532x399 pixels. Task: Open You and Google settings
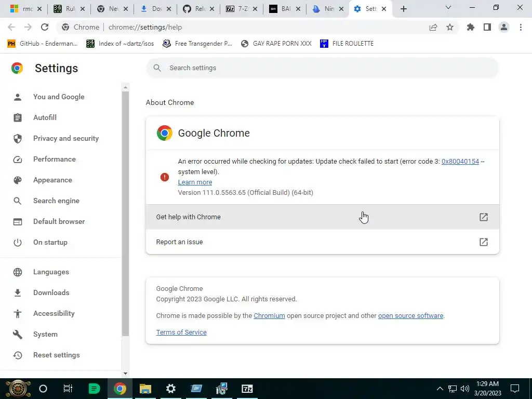click(x=59, y=97)
